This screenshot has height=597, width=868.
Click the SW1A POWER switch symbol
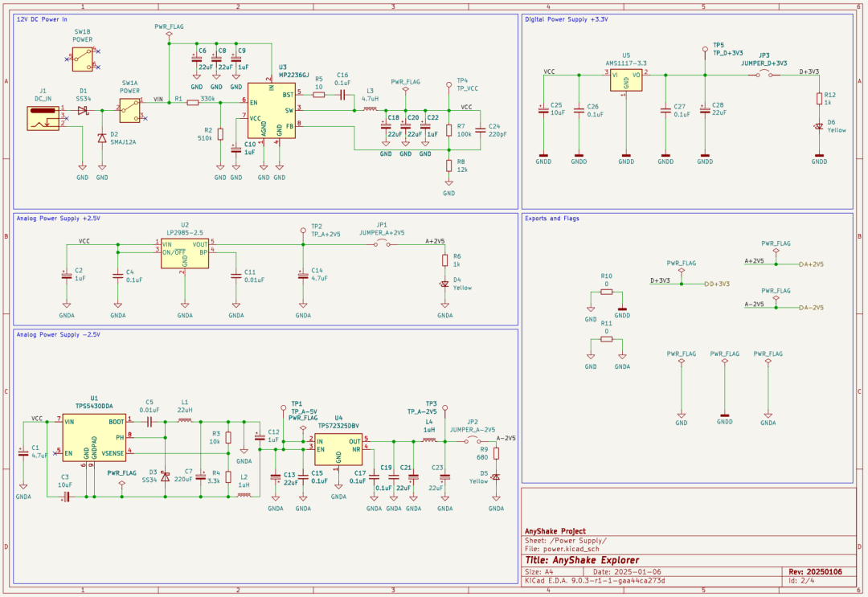tap(130, 111)
